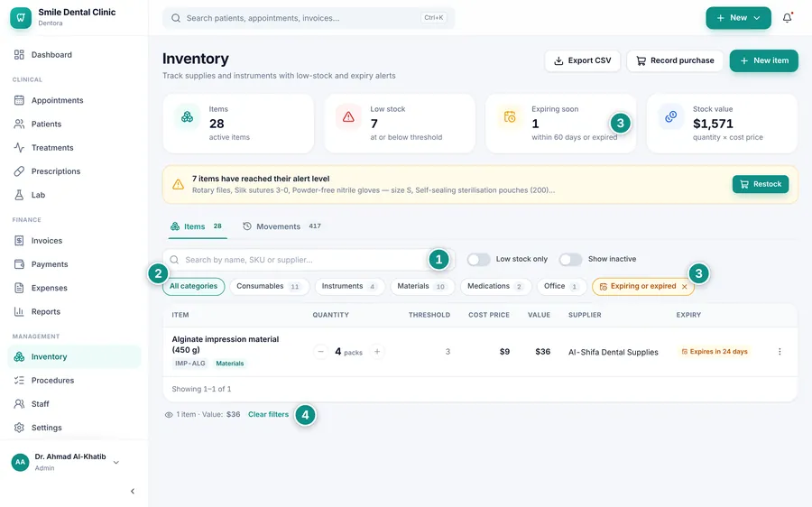Click the Search by name, SKU or supplier field
This screenshot has height=507, width=812.
click(309, 260)
